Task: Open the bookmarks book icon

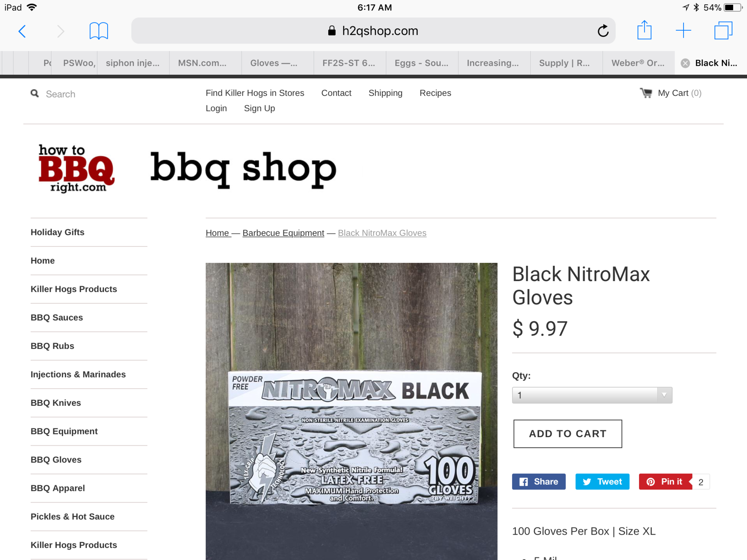Action: click(99, 31)
